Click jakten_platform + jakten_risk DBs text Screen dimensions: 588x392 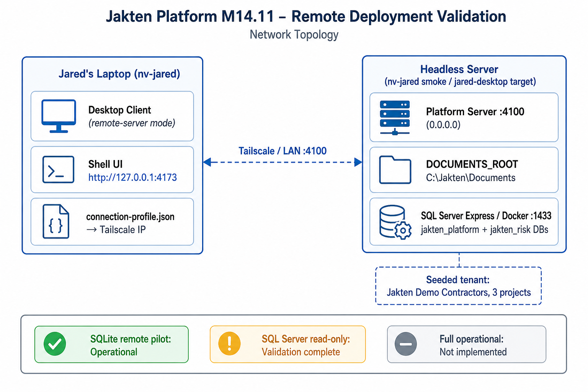tap(485, 230)
